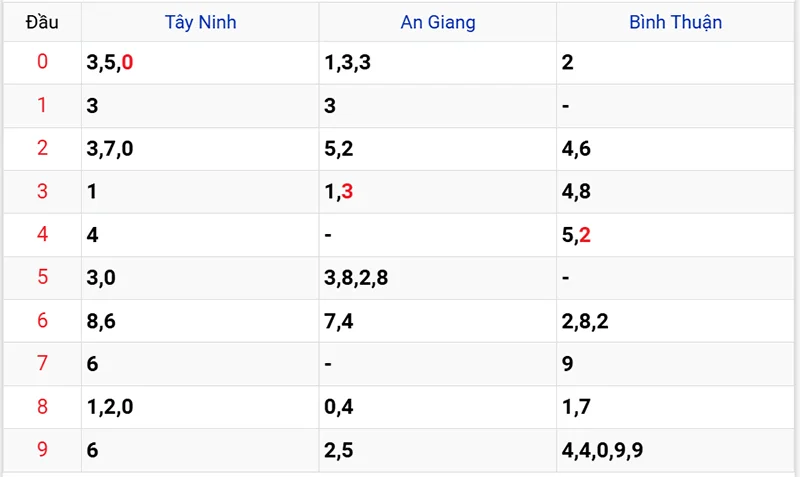Select the Bình Thuận column header

[x=676, y=22]
